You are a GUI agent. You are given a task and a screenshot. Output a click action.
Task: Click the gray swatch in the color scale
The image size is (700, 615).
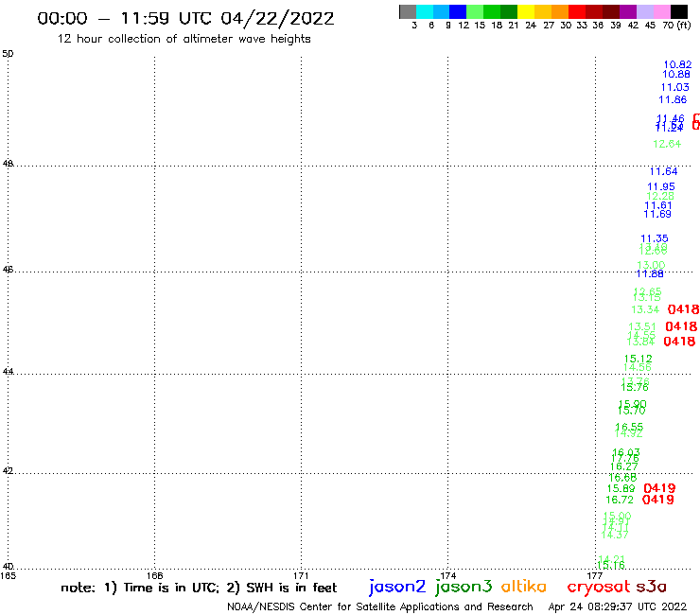(x=408, y=11)
